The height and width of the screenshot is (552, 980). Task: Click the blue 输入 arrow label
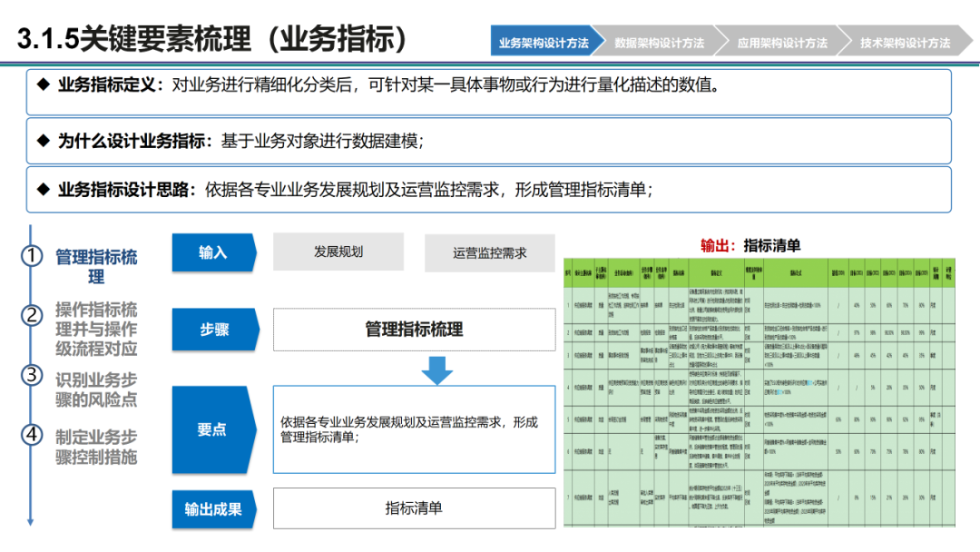(x=214, y=252)
